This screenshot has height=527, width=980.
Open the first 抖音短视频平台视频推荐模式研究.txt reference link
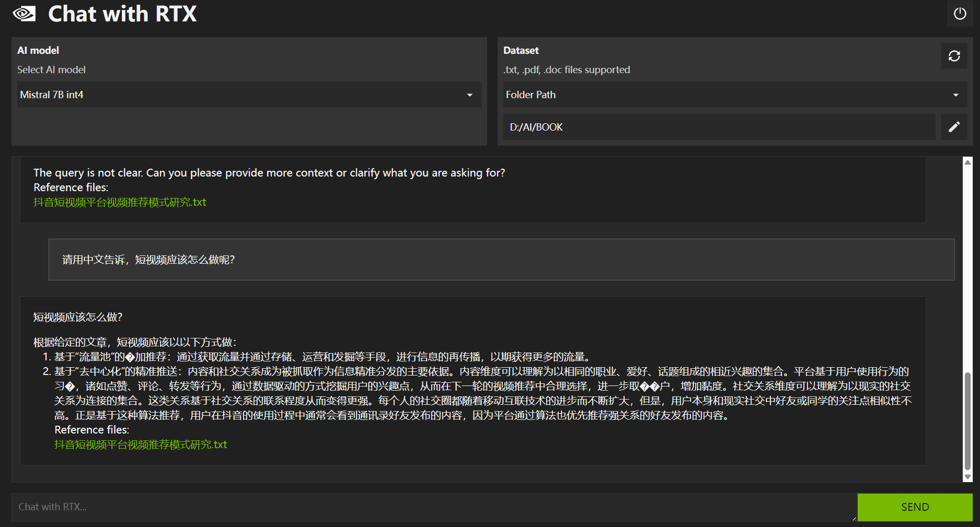tap(120, 202)
